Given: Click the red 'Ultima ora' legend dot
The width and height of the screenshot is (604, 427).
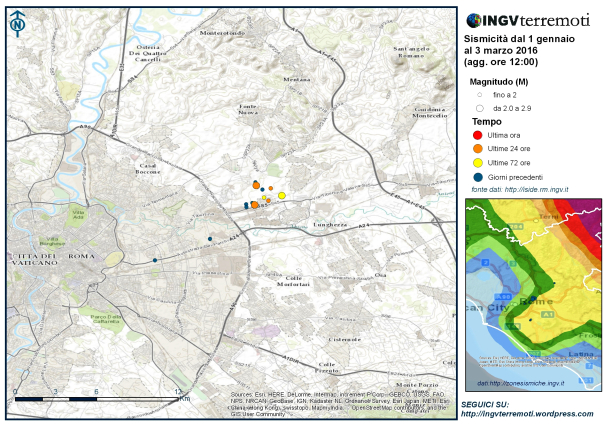Looking at the screenshot, I should coord(479,134).
